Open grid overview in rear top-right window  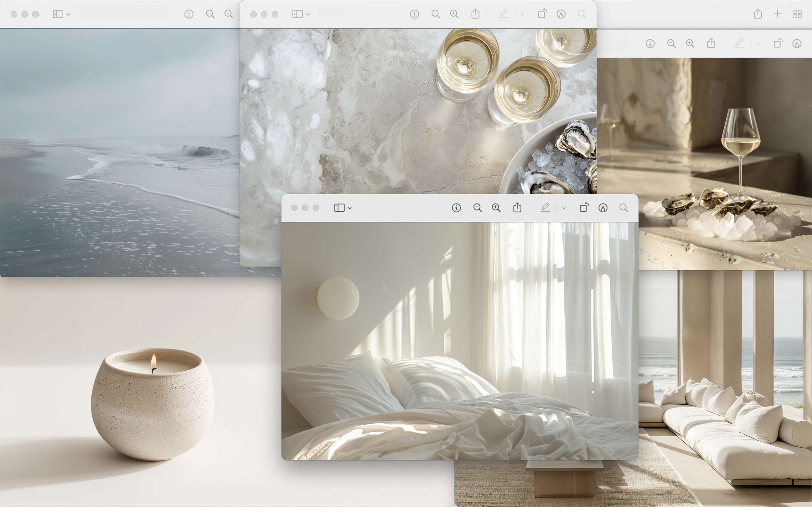click(x=798, y=14)
